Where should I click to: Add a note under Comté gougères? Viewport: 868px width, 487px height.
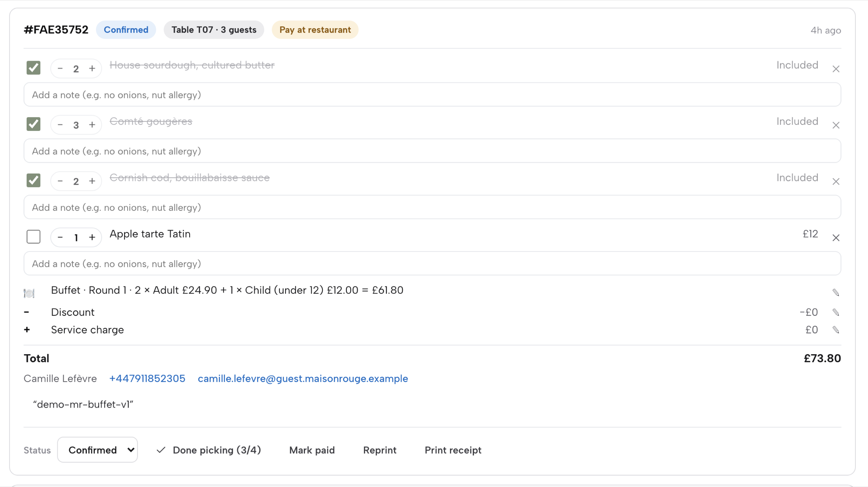click(432, 151)
